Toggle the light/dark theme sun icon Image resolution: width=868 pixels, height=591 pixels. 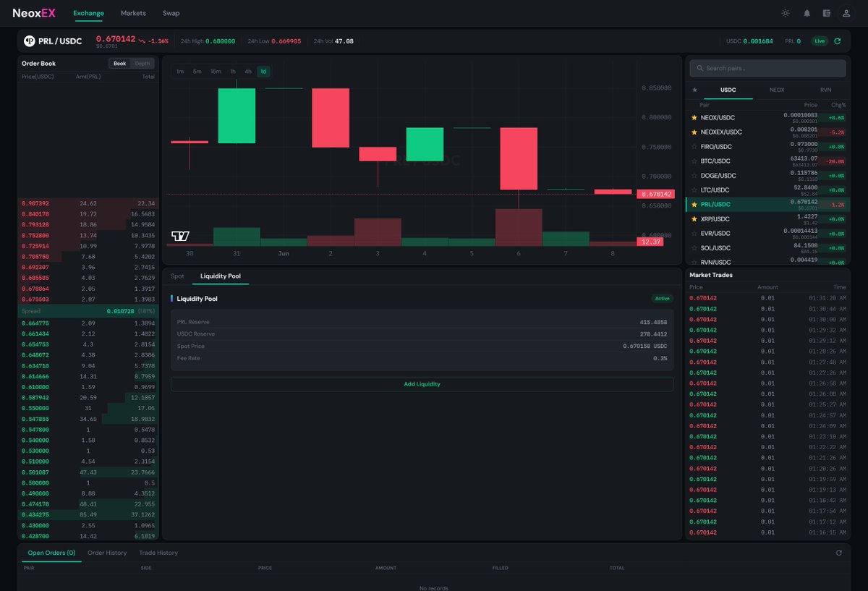[786, 13]
